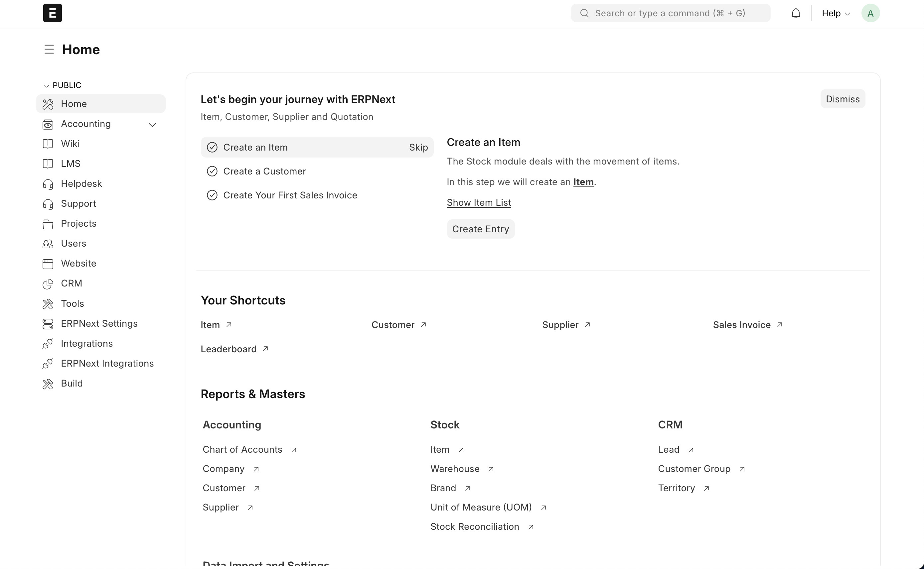
Task: Select ERPNext Settings in sidebar
Action: tap(99, 324)
